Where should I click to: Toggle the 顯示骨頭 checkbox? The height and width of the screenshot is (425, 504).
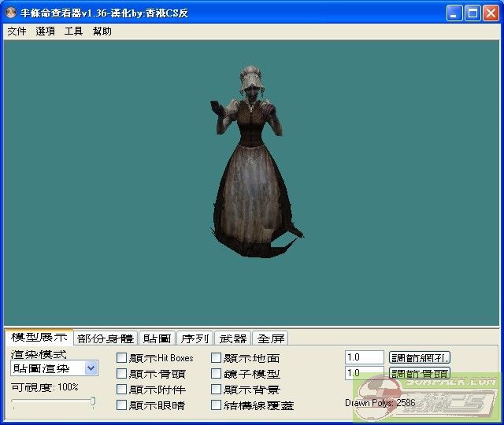(x=121, y=374)
